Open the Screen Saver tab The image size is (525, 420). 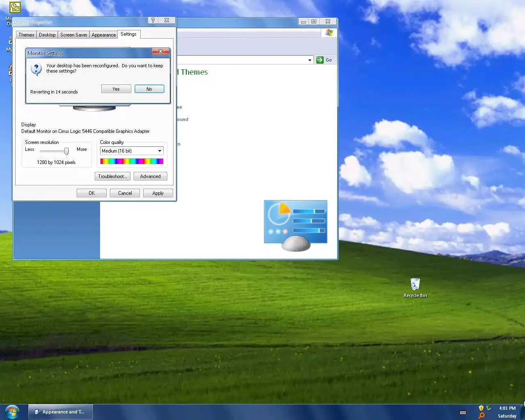[73, 35]
